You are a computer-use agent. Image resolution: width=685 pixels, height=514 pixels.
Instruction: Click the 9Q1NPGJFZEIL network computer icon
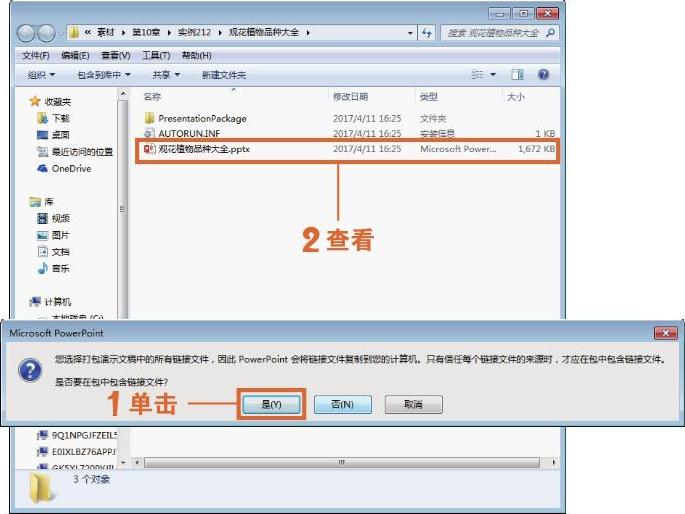click(42, 435)
